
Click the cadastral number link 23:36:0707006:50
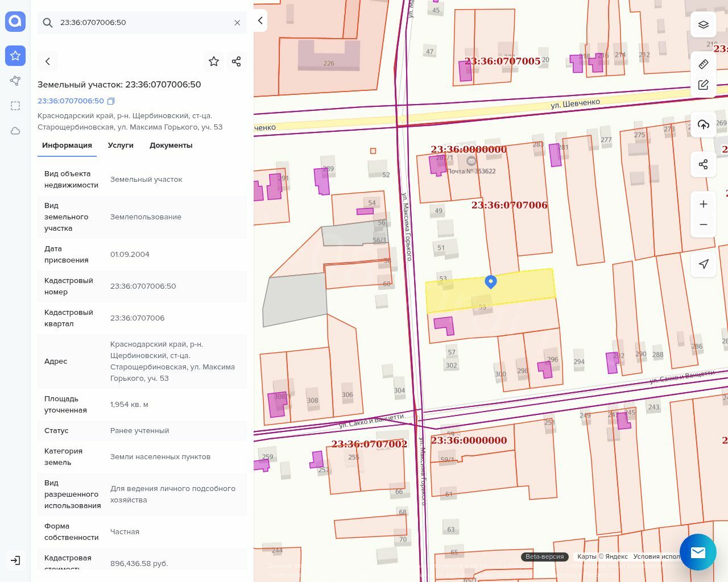pyautogui.click(x=71, y=101)
